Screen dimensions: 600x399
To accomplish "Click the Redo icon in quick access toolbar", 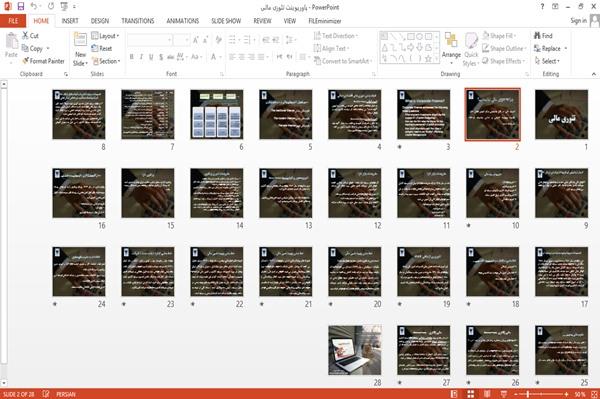I will coord(51,7).
